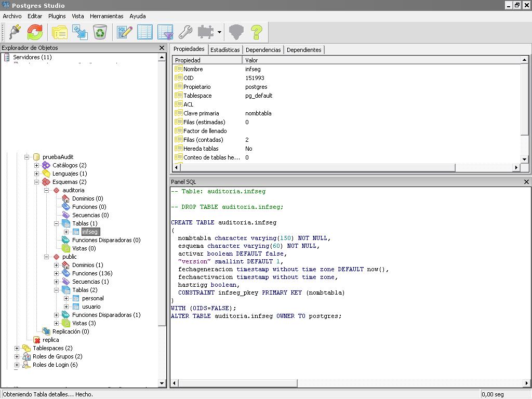The width and height of the screenshot is (532, 399).
Task: Switch to the Estadísticas tab
Action: 225,50
